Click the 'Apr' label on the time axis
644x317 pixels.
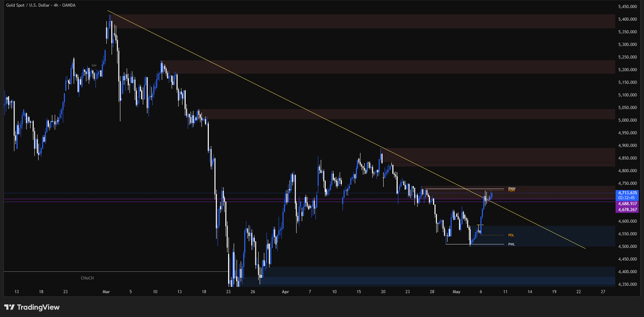point(285,292)
